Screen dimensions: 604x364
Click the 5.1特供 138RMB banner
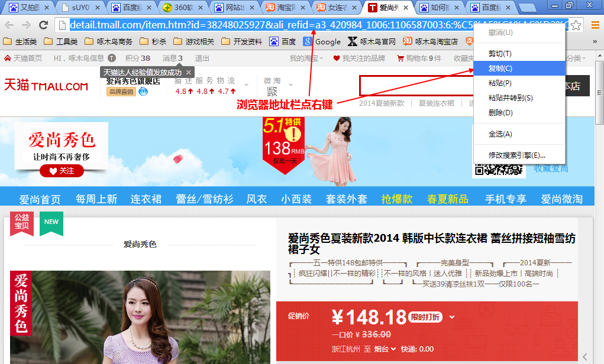(284, 145)
